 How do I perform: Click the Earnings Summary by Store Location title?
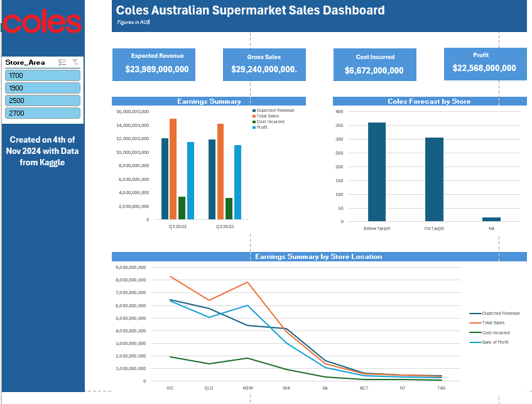tap(318, 256)
